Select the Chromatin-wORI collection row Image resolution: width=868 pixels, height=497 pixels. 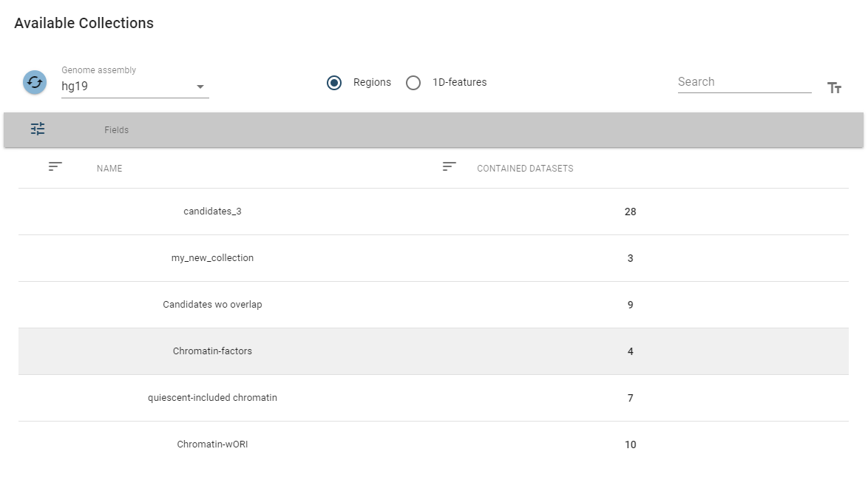(212, 444)
